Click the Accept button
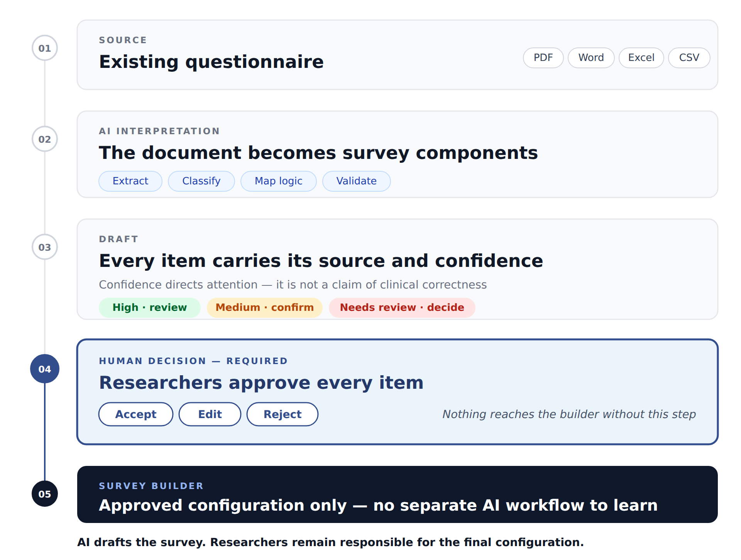Image resolution: width=741 pixels, height=560 pixels. 136,414
